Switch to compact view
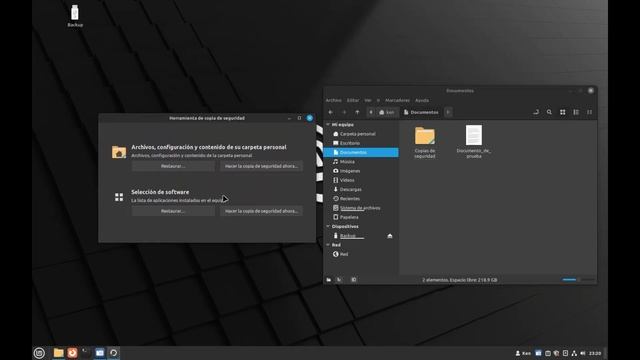 point(589,112)
